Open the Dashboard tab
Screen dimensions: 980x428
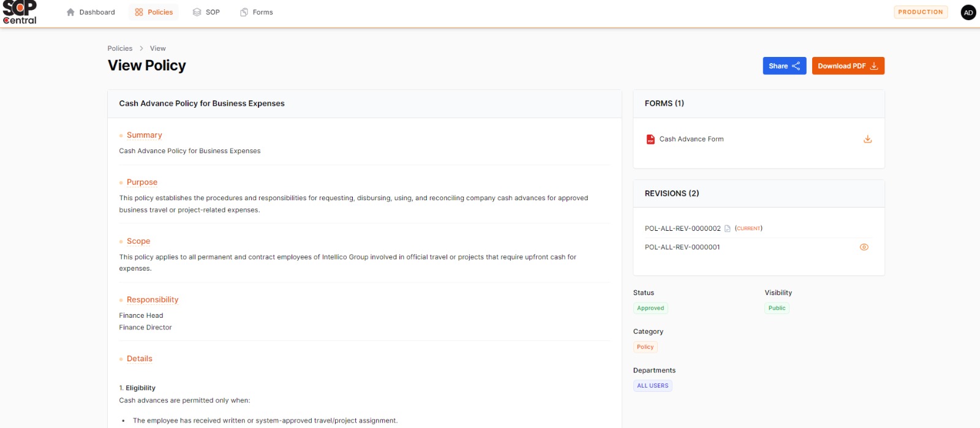[91, 12]
